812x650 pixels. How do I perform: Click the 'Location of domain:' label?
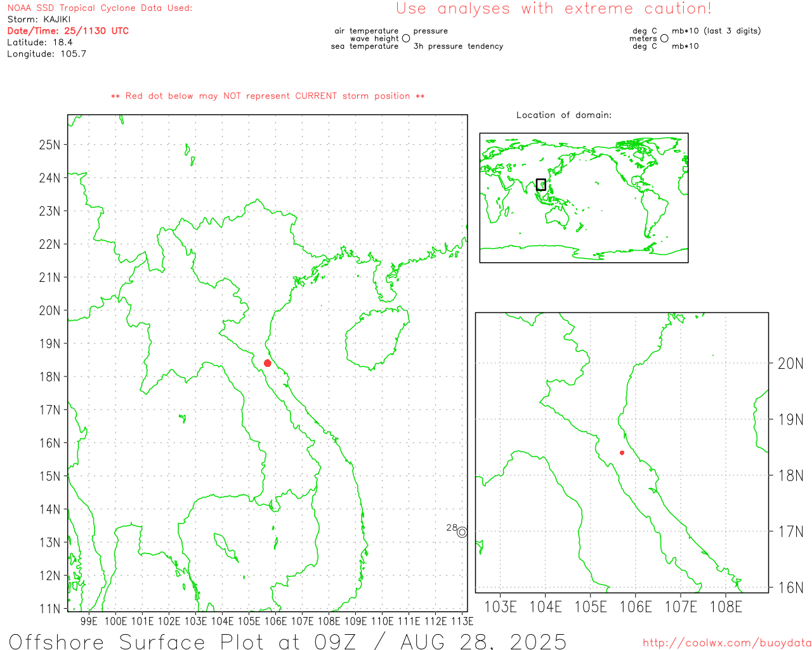564,115
